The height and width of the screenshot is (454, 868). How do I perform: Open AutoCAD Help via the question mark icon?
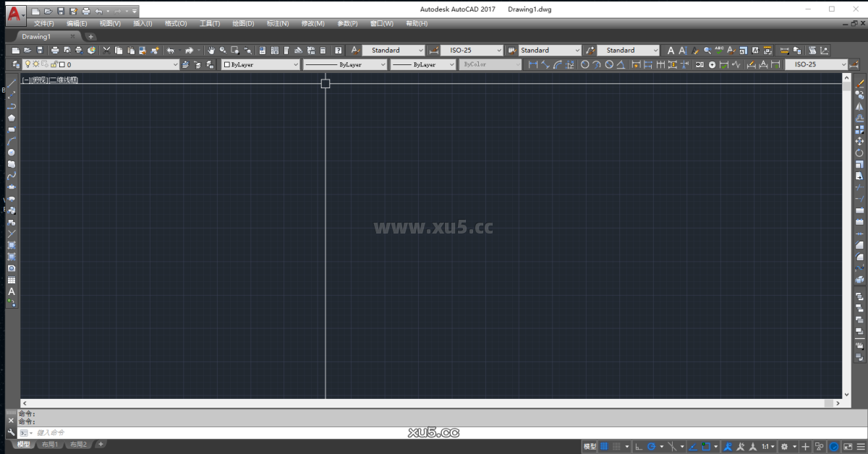(339, 50)
